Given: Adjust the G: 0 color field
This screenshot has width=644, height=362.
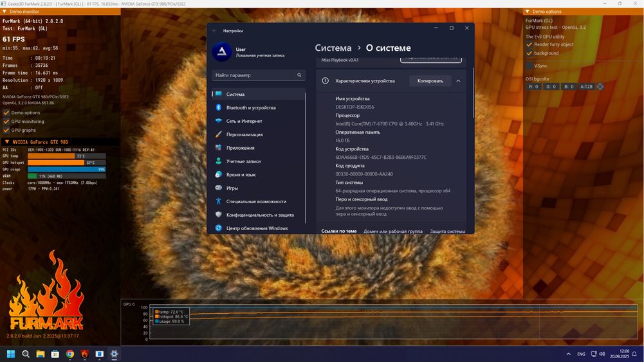Looking at the screenshot, I should 551,87.
